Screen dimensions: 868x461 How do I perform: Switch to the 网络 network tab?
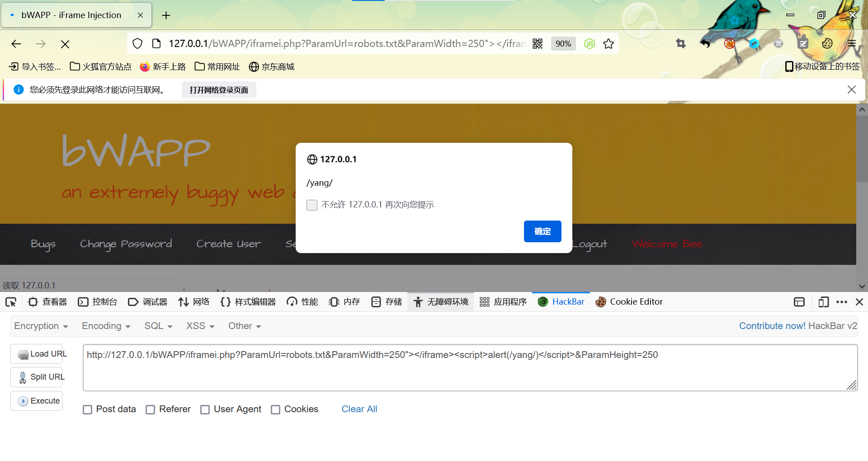pyautogui.click(x=194, y=302)
